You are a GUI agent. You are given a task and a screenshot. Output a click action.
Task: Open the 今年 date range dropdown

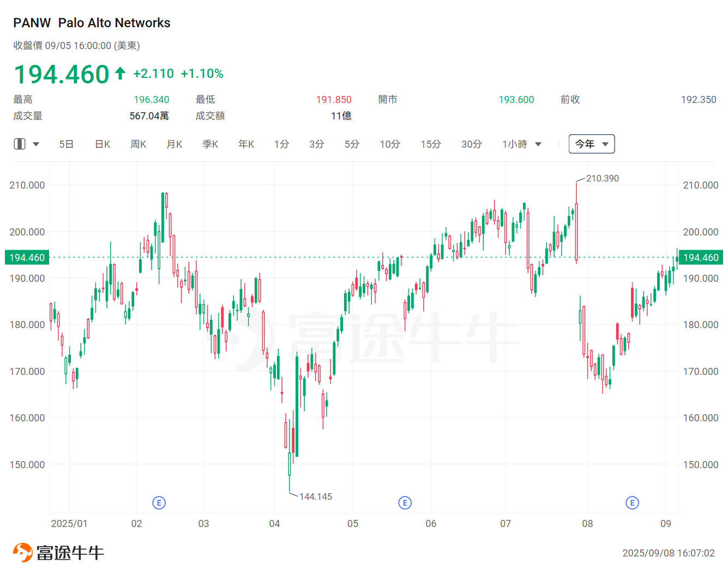pos(592,144)
